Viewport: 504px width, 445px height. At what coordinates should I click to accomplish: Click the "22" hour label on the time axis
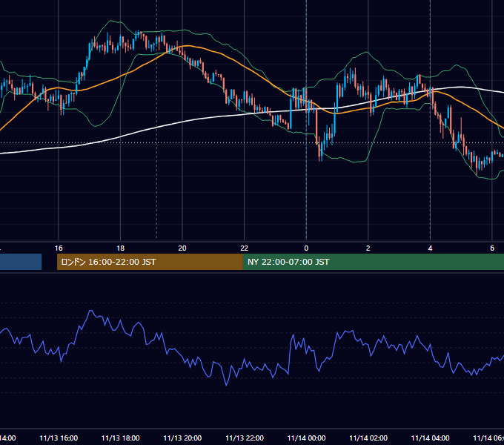[x=245, y=248]
